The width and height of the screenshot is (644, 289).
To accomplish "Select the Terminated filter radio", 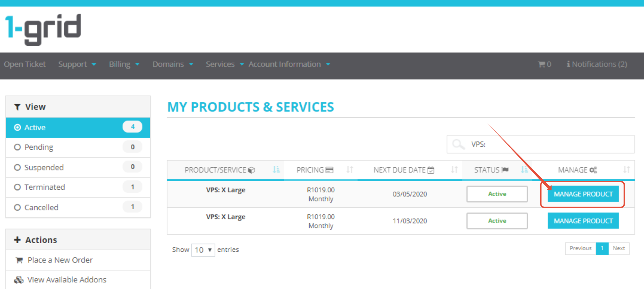I will [17, 187].
